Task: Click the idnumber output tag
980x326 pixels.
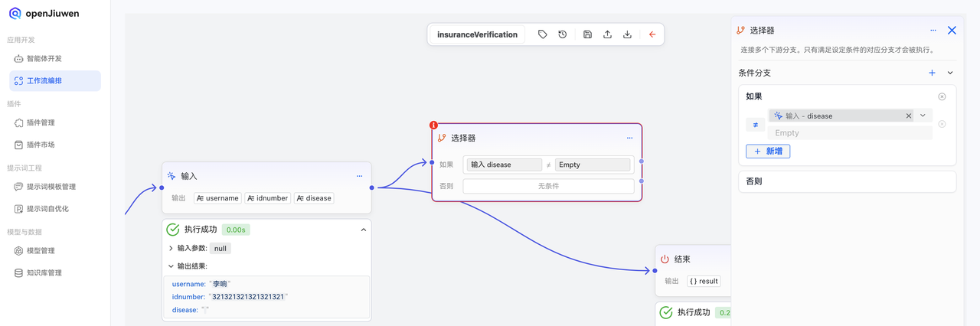Action: tap(268, 198)
